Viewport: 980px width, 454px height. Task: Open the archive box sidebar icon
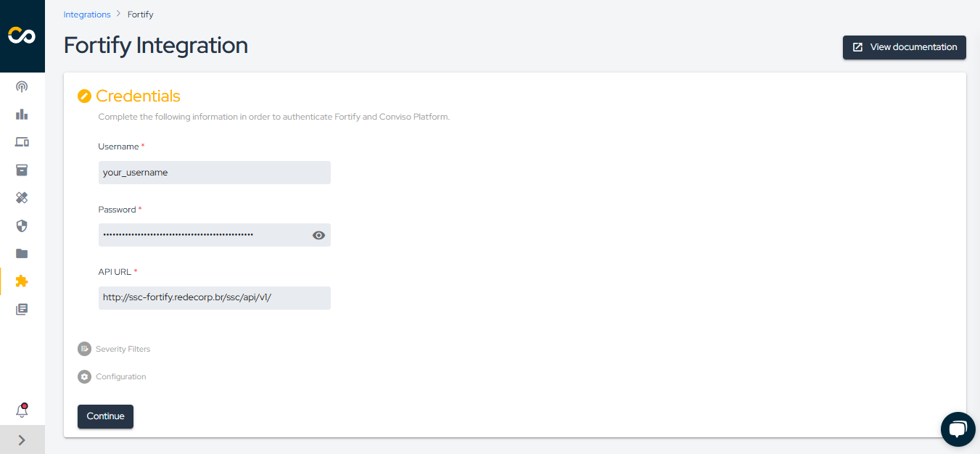point(22,170)
